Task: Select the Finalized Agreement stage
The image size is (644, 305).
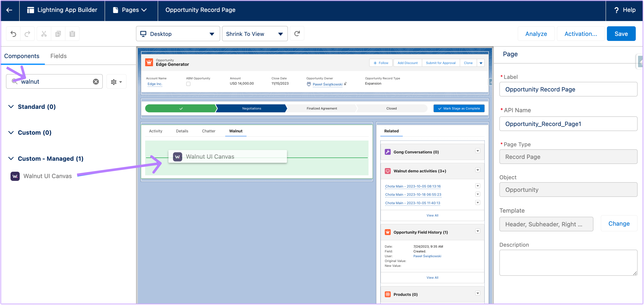Action: pos(322,108)
